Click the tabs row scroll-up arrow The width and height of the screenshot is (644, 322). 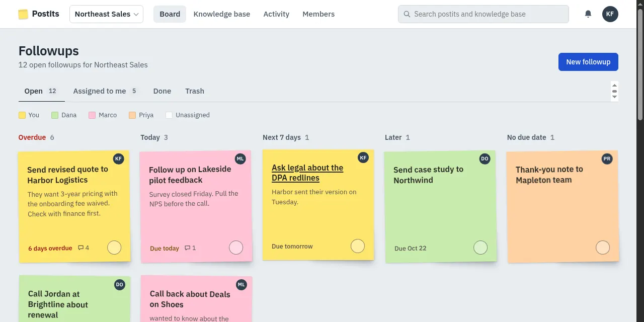(x=614, y=85)
